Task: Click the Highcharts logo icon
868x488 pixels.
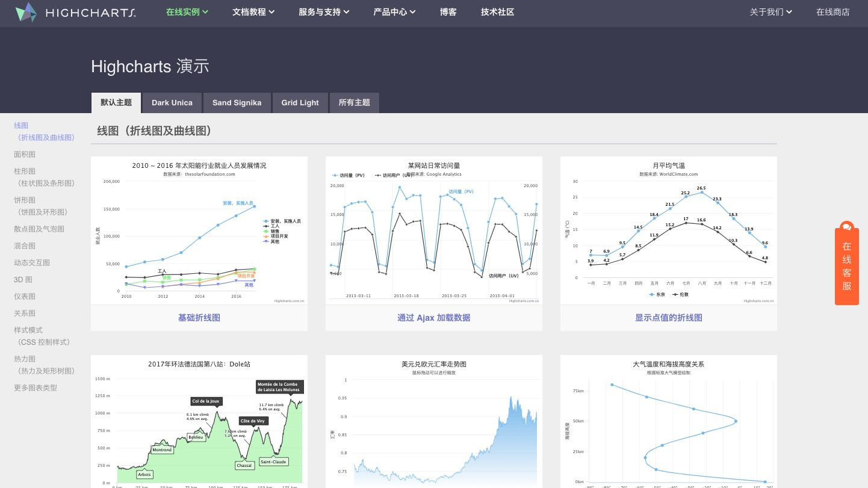Action: (x=26, y=12)
